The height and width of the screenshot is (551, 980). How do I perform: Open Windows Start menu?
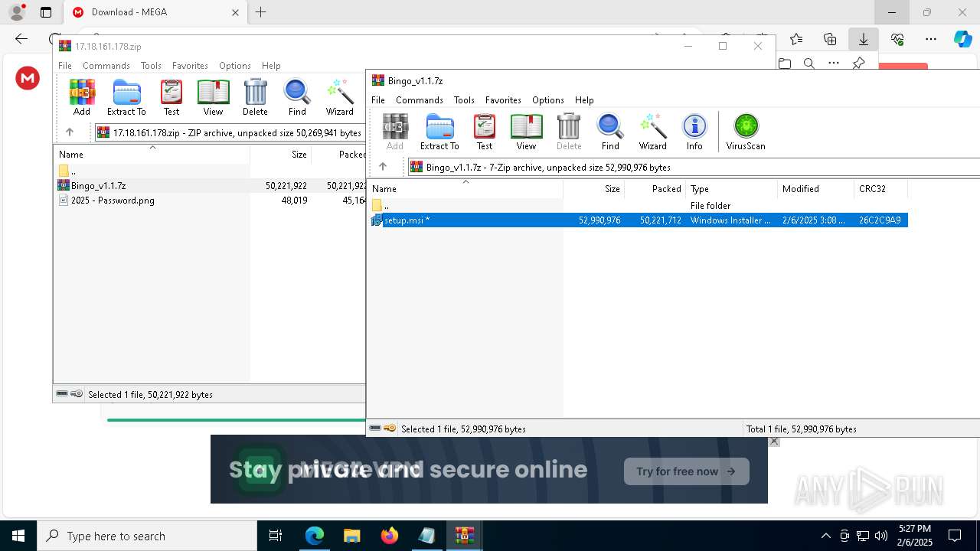(18, 536)
